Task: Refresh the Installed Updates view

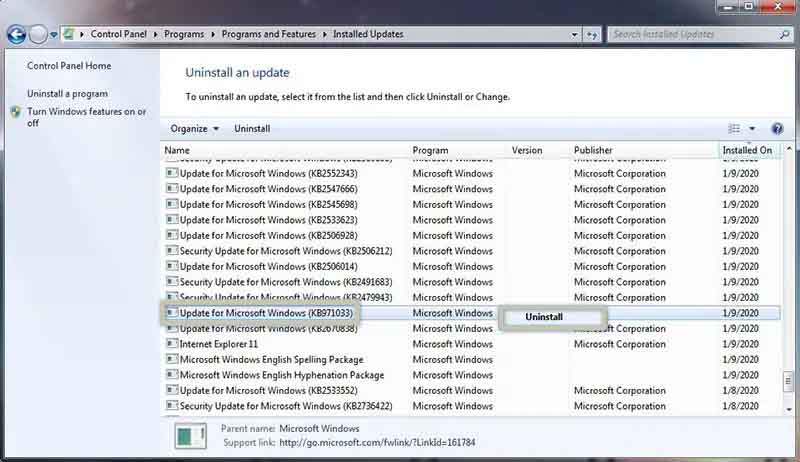Action: (592, 35)
